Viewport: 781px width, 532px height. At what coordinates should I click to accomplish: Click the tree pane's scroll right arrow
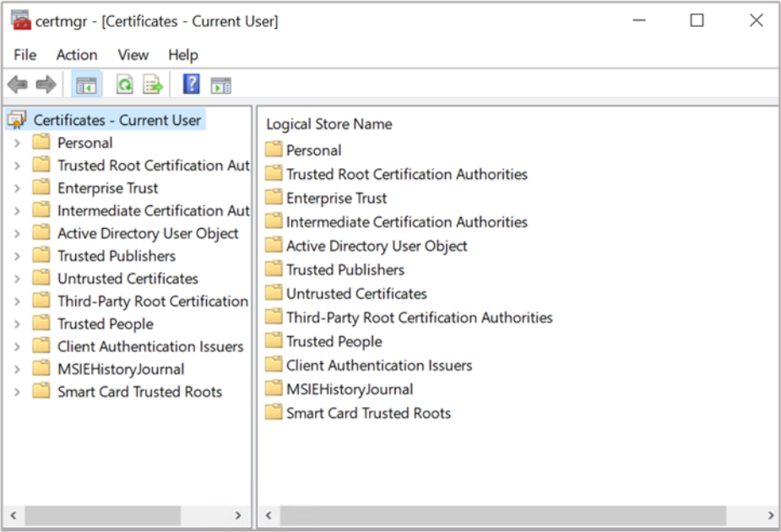pyautogui.click(x=239, y=515)
